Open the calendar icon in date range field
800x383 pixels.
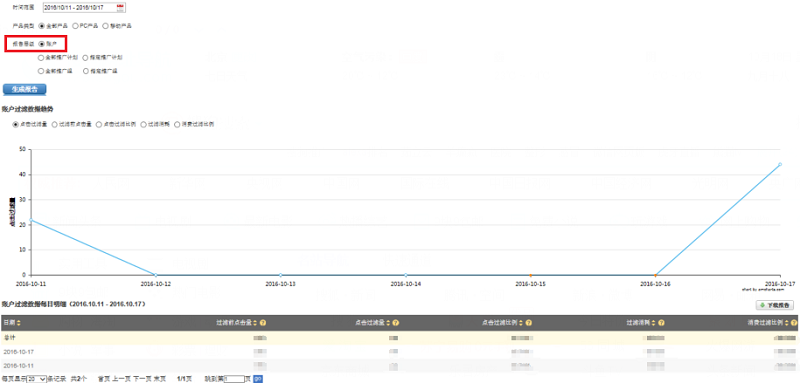(120, 7)
